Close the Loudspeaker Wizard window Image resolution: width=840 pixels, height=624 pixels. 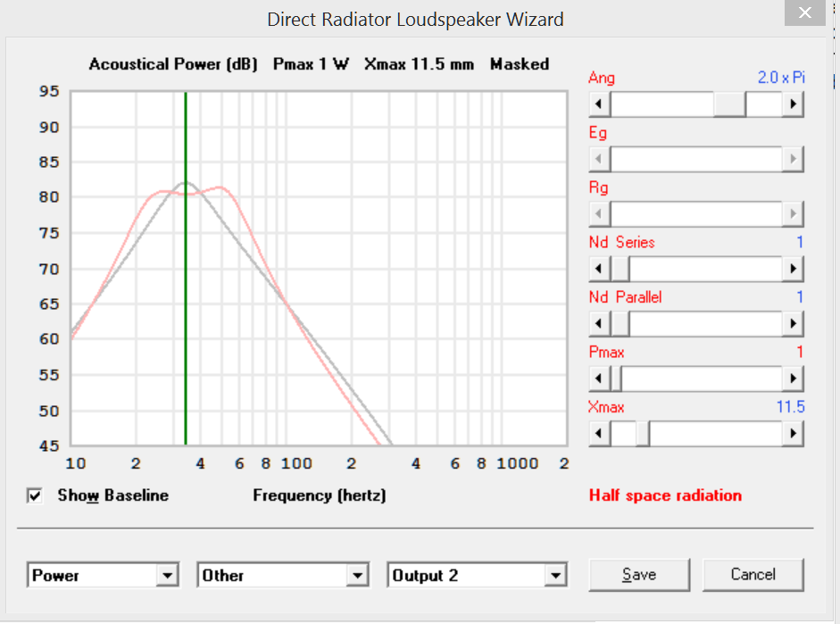click(x=804, y=12)
